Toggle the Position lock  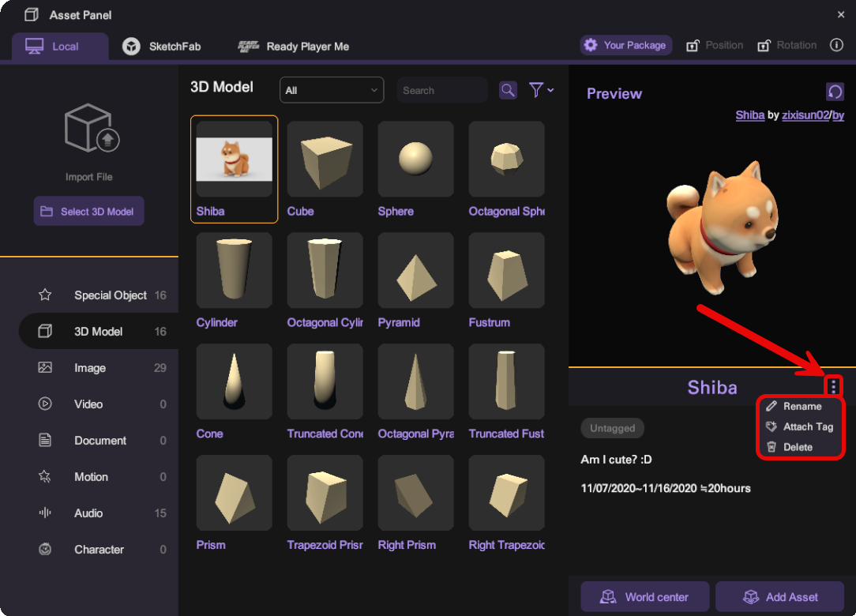click(x=715, y=45)
